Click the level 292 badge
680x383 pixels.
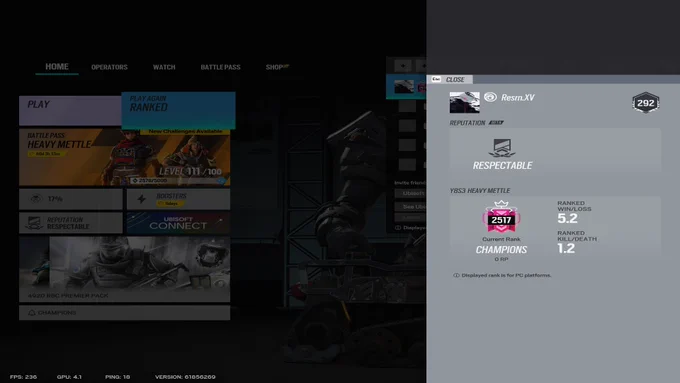pos(645,103)
